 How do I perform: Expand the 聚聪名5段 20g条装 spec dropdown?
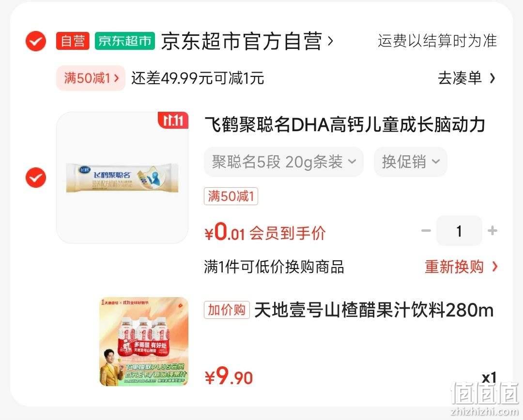(284, 162)
